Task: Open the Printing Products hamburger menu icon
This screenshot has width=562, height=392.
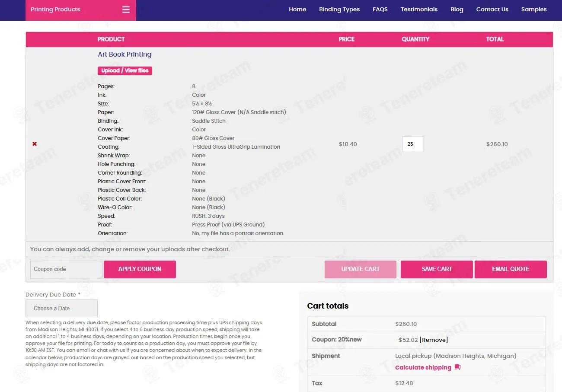Action: (126, 10)
